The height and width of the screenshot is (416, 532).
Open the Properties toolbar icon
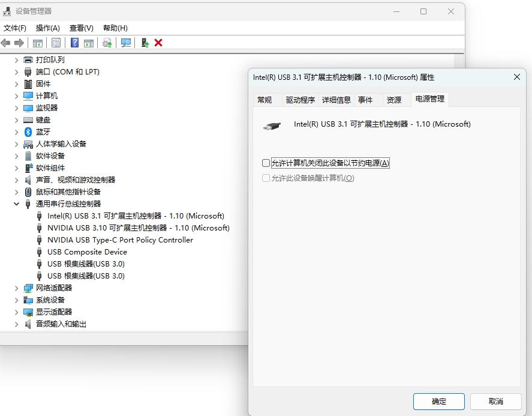tap(56, 43)
